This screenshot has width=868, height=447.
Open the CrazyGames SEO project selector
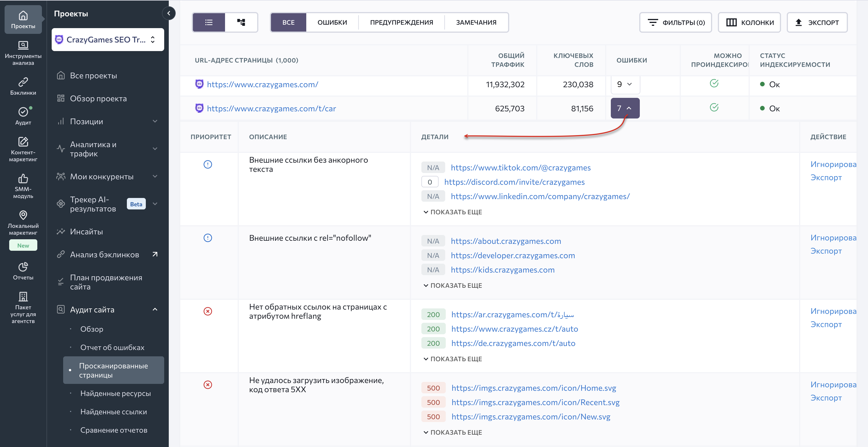tap(108, 39)
